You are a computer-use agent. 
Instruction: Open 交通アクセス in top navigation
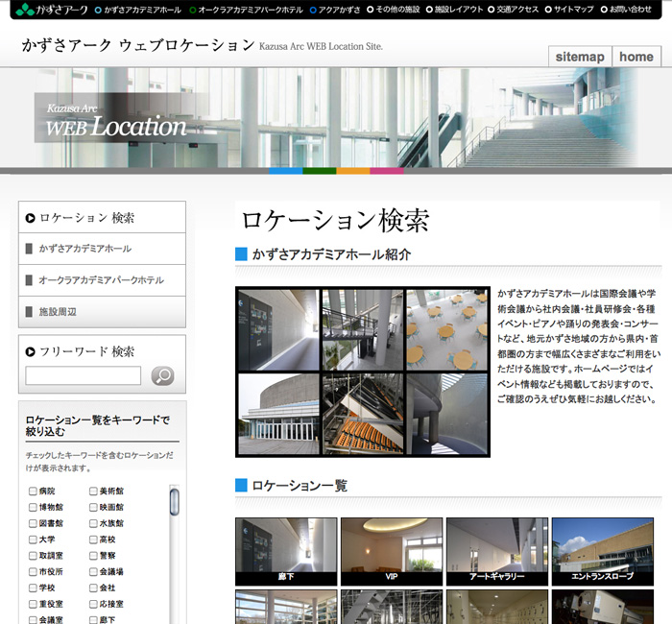point(513,9)
